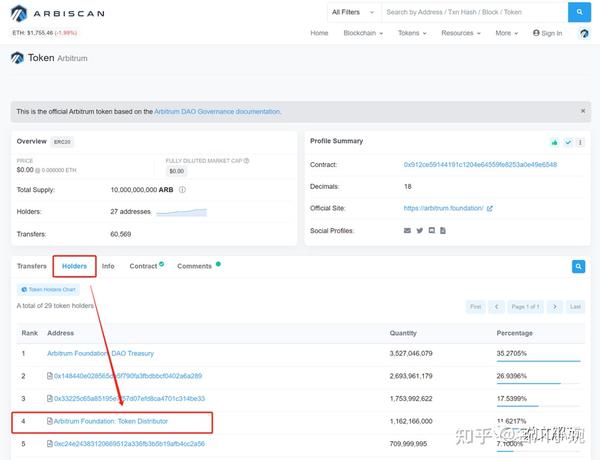Open the All Filters dropdown
The width and height of the screenshot is (600, 460).
352,12
